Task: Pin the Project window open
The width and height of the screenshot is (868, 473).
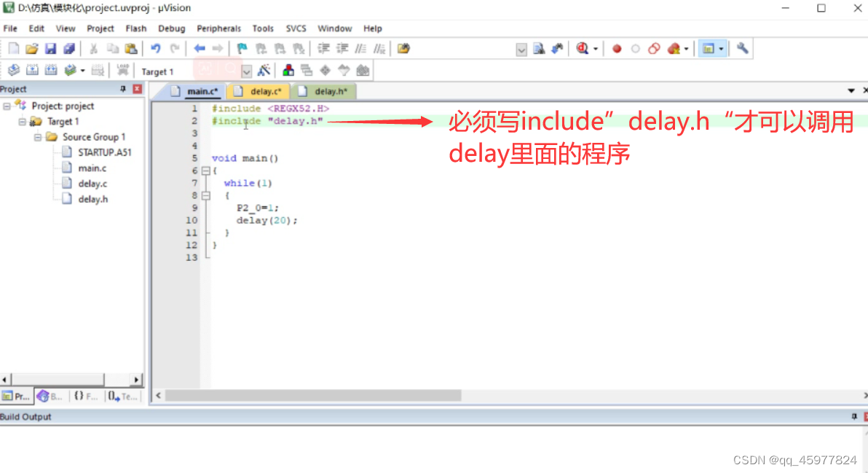Action: point(125,88)
